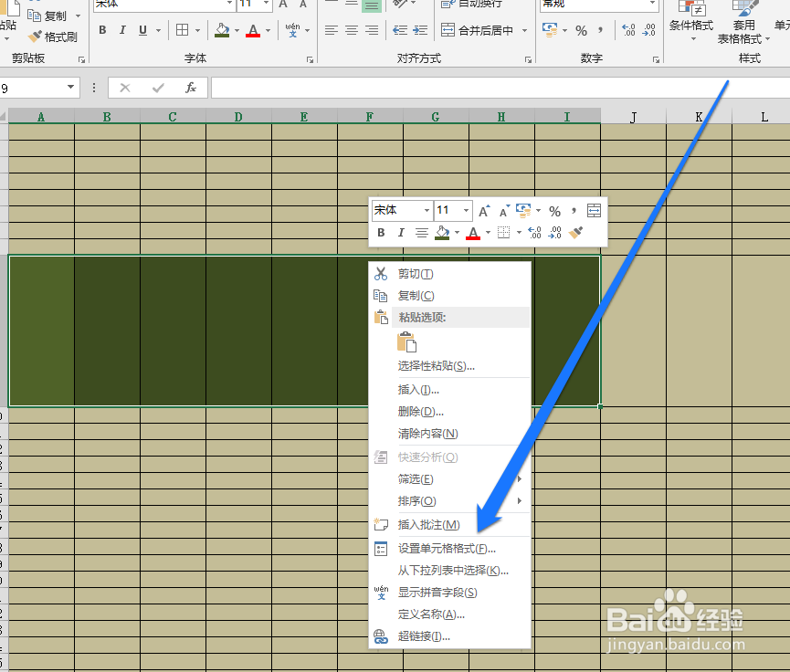This screenshot has height=672, width=790.
Task: Click the Merge & Center (合并后居中) icon
Action: tap(447, 29)
